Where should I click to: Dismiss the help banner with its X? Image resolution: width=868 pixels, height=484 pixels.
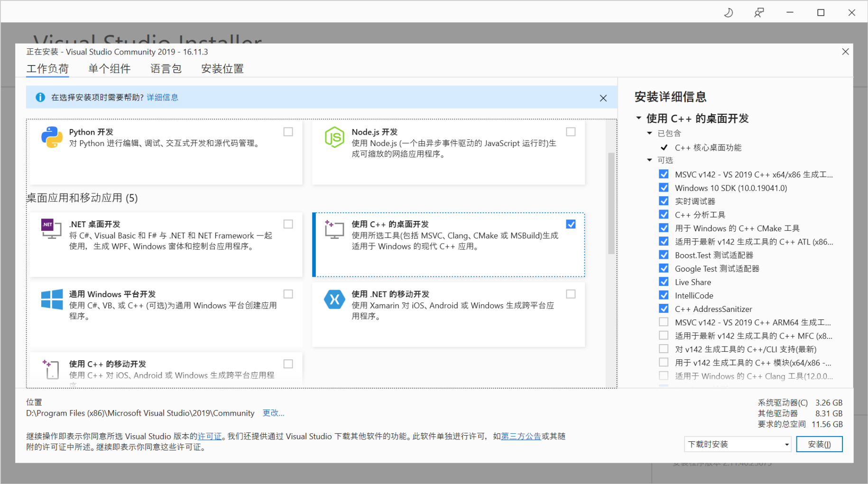pyautogui.click(x=603, y=98)
